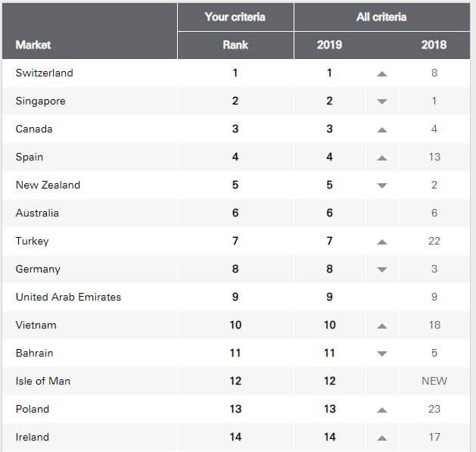The width and height of the screenshot is (476, 452).
Task: Select the Your criteria column header
Action: pyautogui.click(x=235, y=17)
